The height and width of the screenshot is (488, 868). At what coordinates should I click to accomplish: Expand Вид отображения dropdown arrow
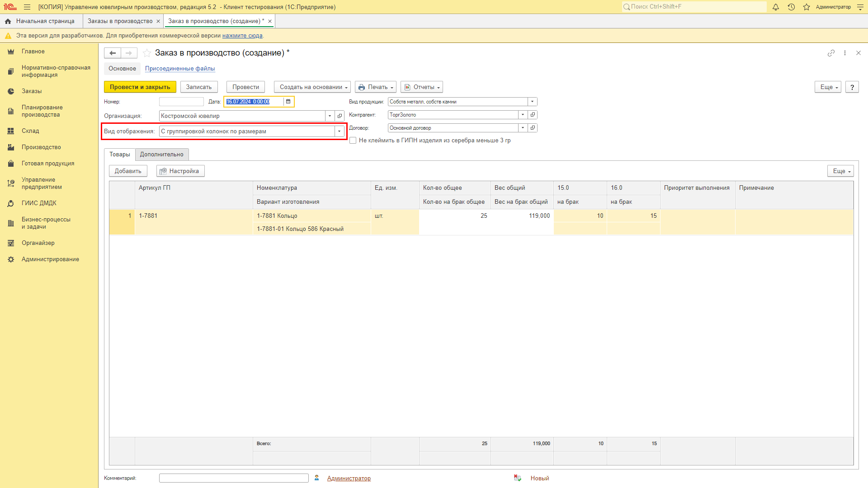coord(340,131)
